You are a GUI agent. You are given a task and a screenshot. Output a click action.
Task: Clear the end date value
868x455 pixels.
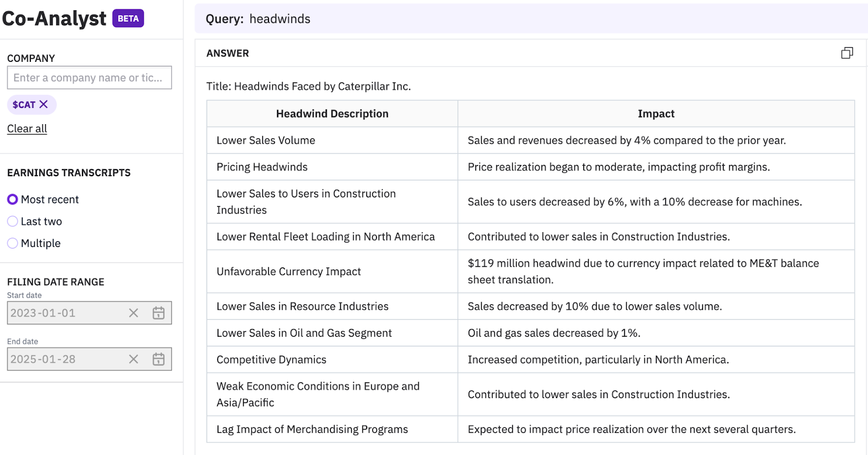click(x=133, y=359)
